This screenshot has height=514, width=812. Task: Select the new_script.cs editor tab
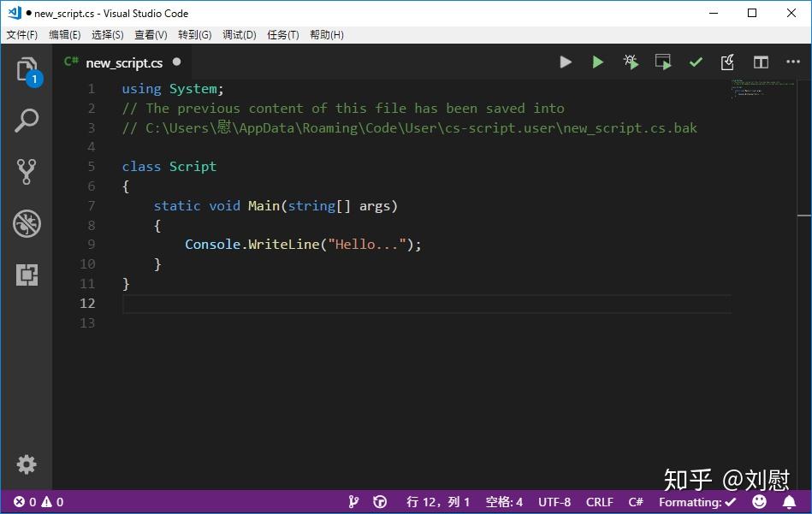(122, 62)
